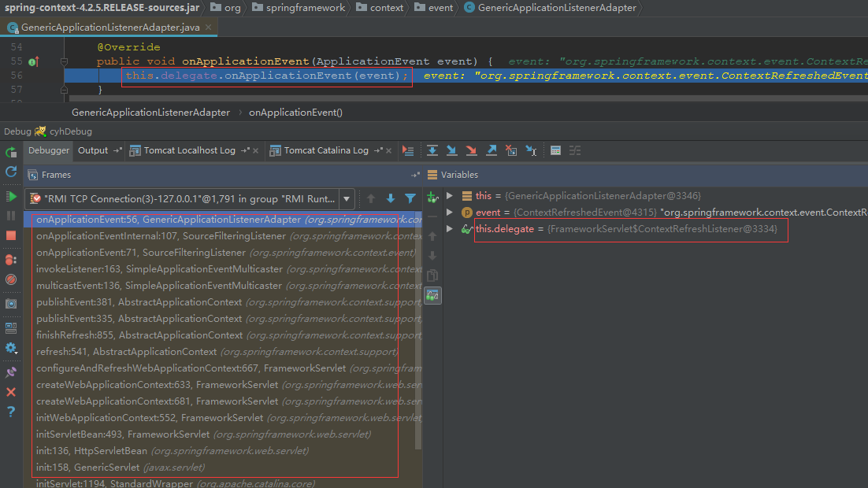This screenshot has width=868, height=488.
Task: Click Step Out icon
Action: (491, 150)
